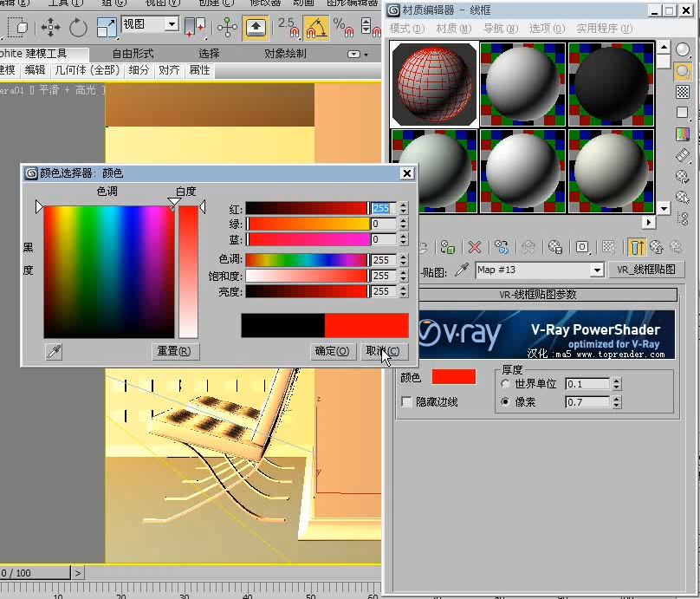This screenshot has width=700, height=599.
Task: Click the 饱和度 slider bar
Action: tap(308, 276)
